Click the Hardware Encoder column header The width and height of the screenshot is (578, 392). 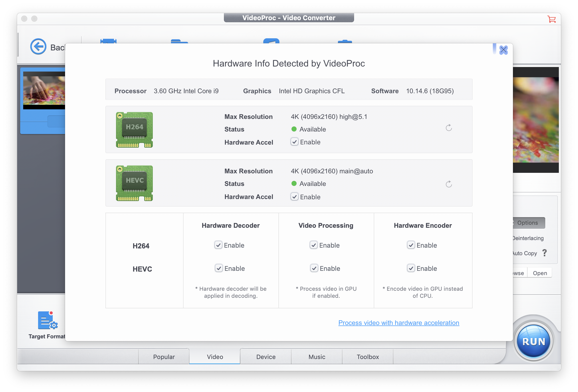(423, 225)
